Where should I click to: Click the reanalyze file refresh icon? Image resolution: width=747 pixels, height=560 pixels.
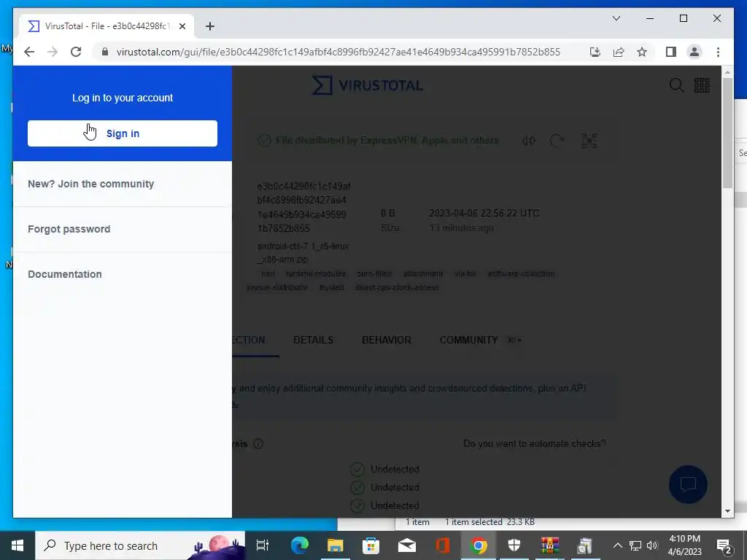tap(557, 141)
